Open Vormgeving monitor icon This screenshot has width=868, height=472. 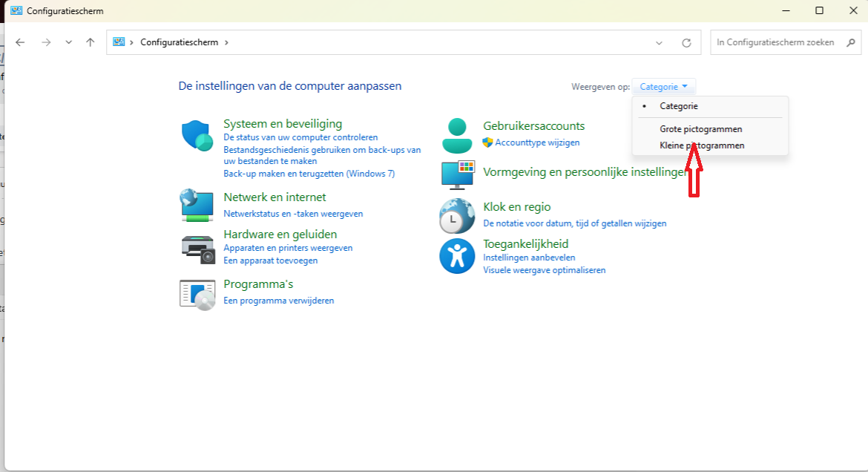[x=457, y=174]
